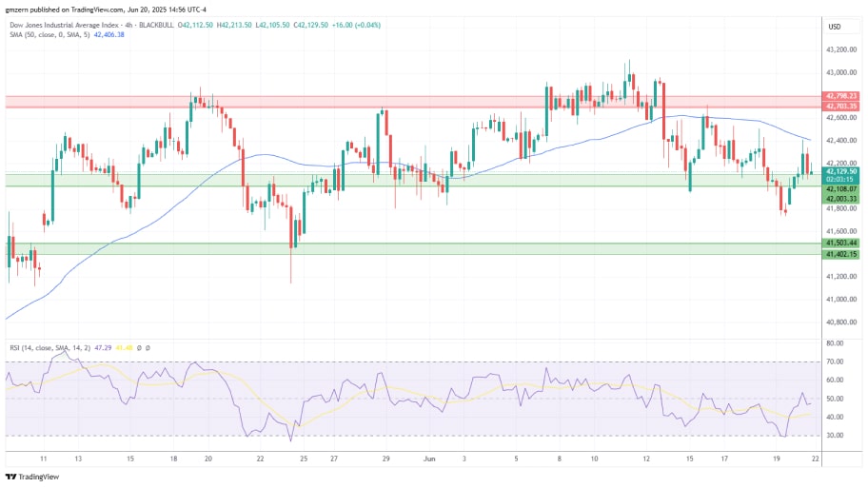Select the 25 date label on the time axis

[304, 458]
